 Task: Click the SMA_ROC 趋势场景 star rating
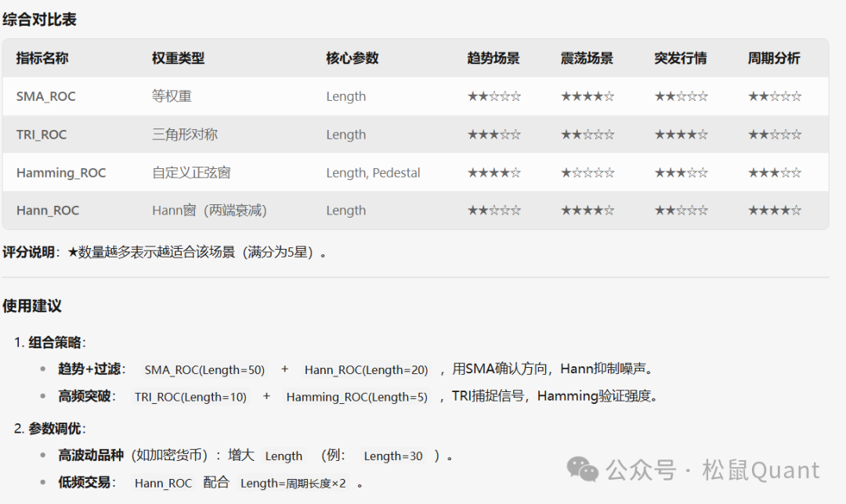[x=493, y=96]
